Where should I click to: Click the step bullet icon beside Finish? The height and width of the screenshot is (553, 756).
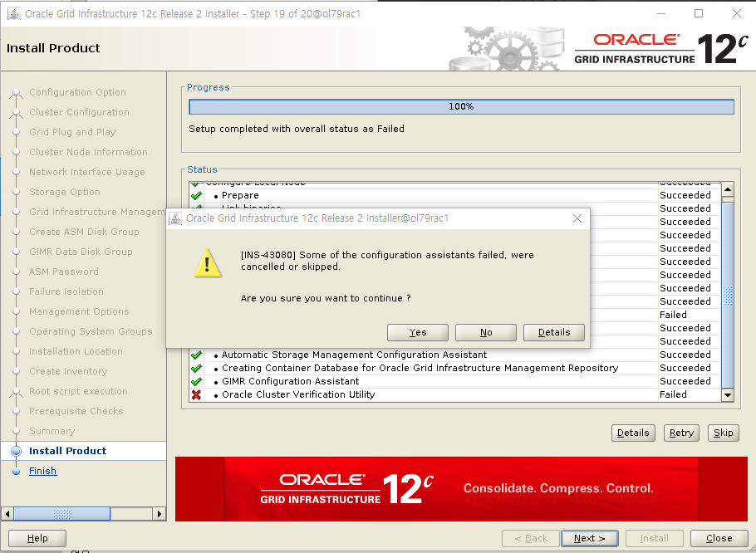[17, 471]
